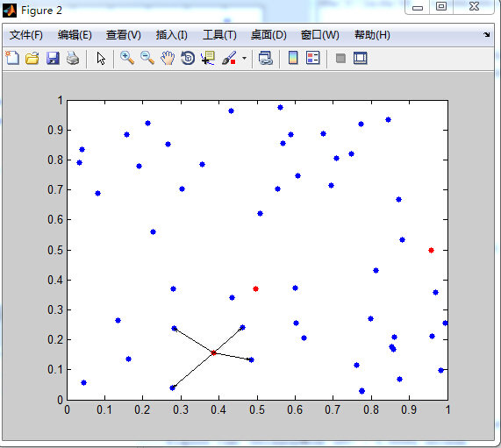Open a file with the folder icon
The height and width of the screenshot is (448, 501).
32,59
